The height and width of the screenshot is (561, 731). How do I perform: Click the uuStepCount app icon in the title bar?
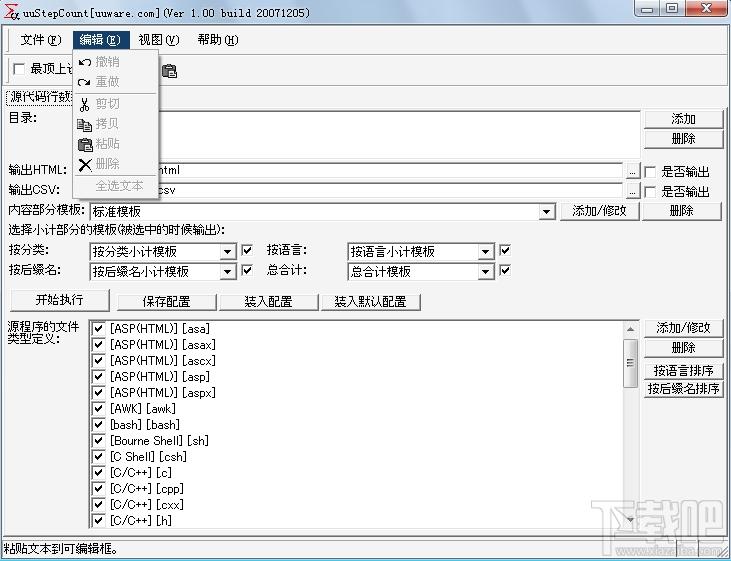(x=11, y=12)
